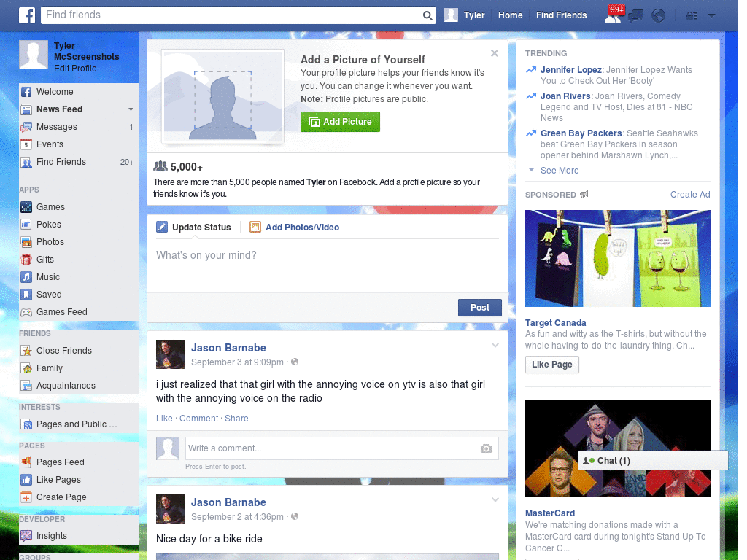747x560 pixels.
Task: Click Jason Barnabe avatar on September 3 post
Action: pos(171,354)
